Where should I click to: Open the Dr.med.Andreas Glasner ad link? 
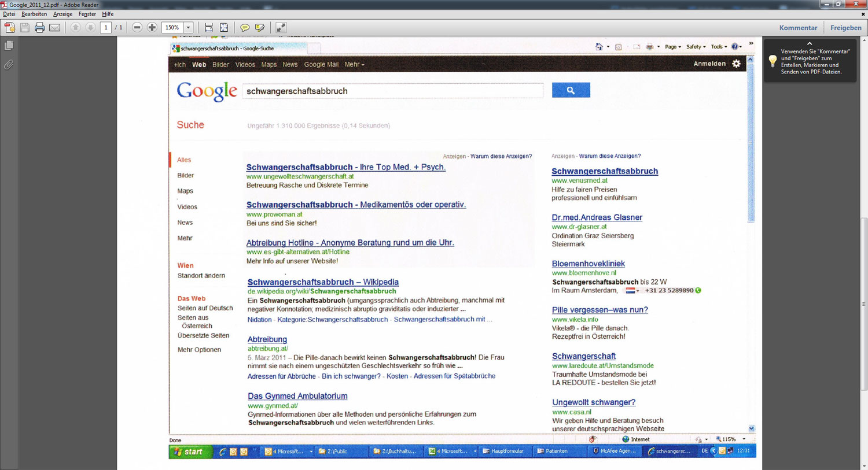(597, 217)
